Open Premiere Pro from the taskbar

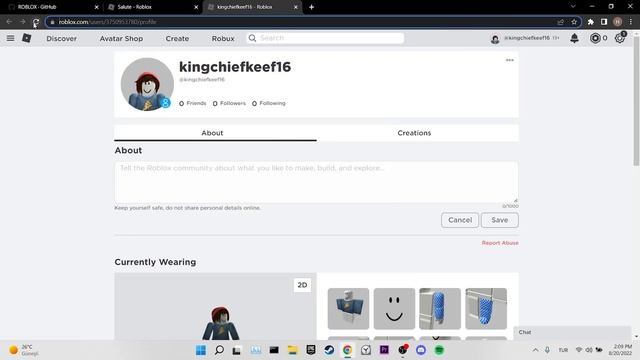coord(384,350)
